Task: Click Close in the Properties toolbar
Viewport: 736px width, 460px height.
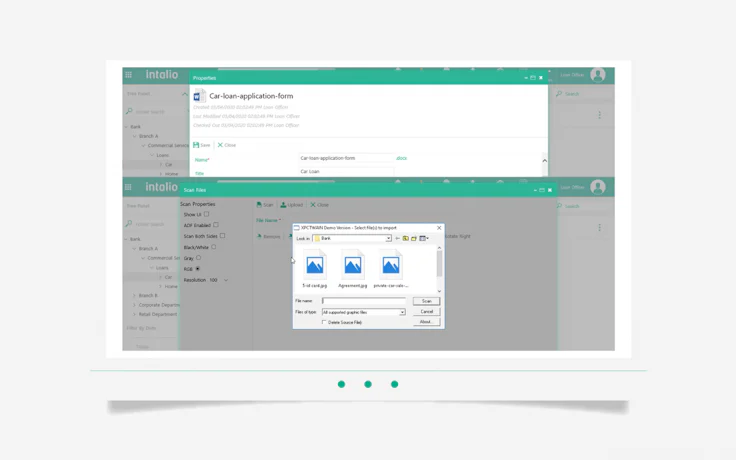Action: (x=226, y=145)
